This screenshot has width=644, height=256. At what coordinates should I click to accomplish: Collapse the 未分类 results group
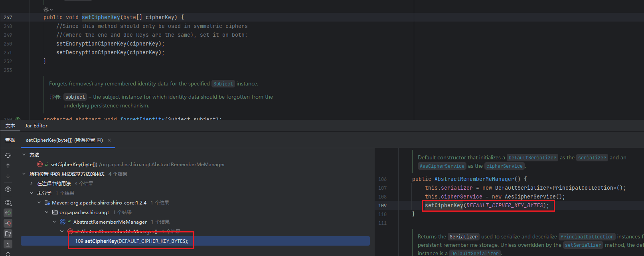pos(32,193)
